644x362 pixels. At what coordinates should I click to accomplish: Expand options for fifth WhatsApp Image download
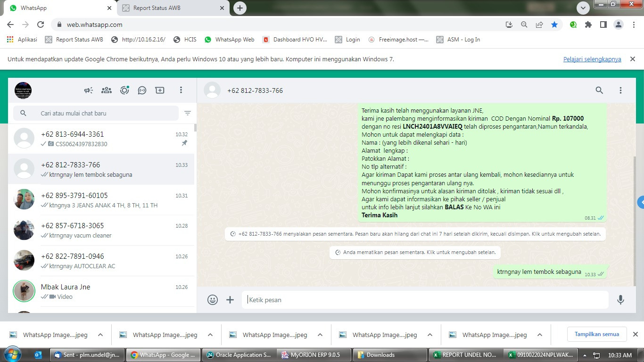540,335
